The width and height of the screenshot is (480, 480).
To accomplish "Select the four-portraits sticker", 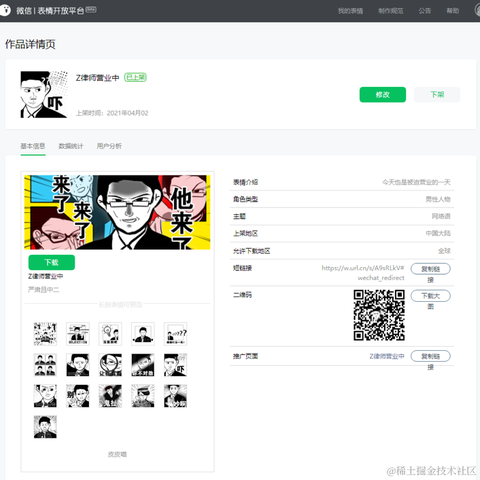I will 45,365.
